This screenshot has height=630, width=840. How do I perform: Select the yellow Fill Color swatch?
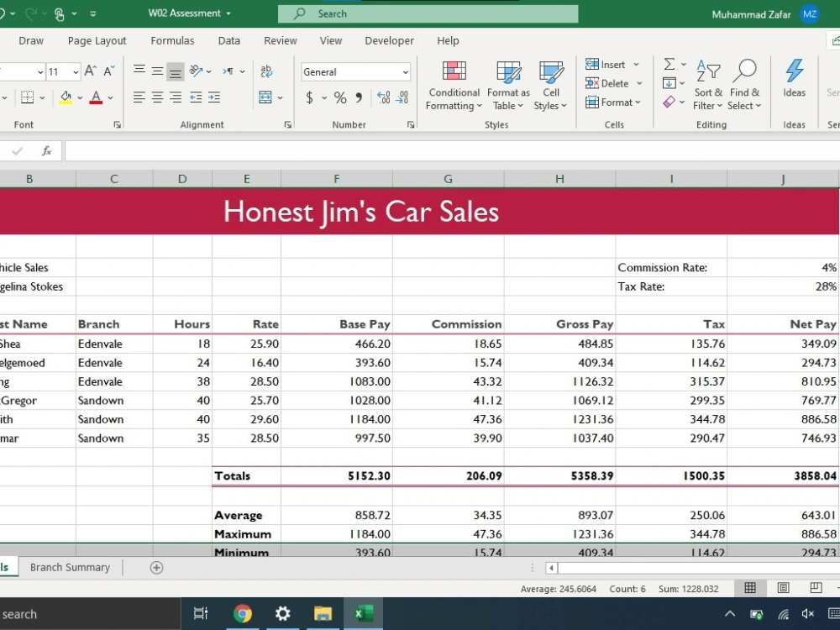(66, 99)
